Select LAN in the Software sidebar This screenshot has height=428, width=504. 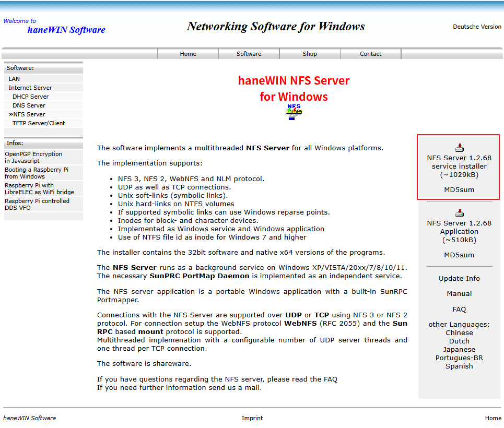(43, 79)
